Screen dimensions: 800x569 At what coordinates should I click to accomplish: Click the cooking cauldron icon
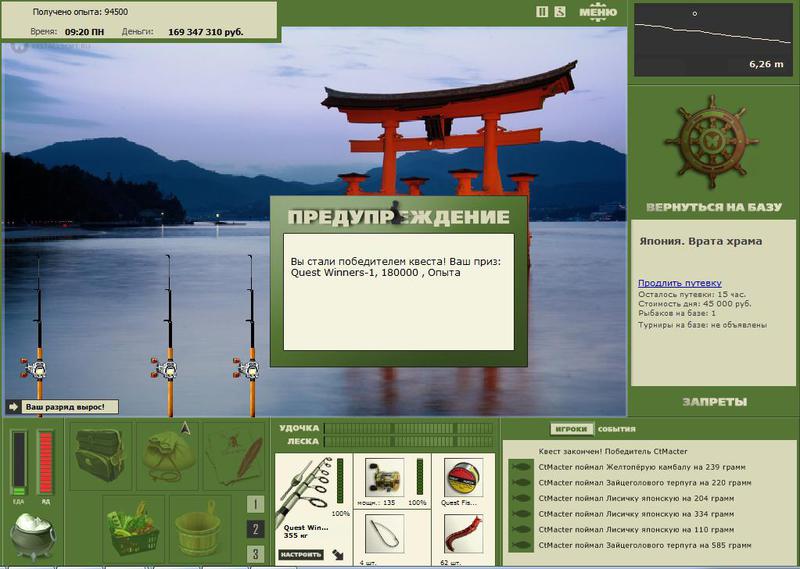(x=33, y=536)
